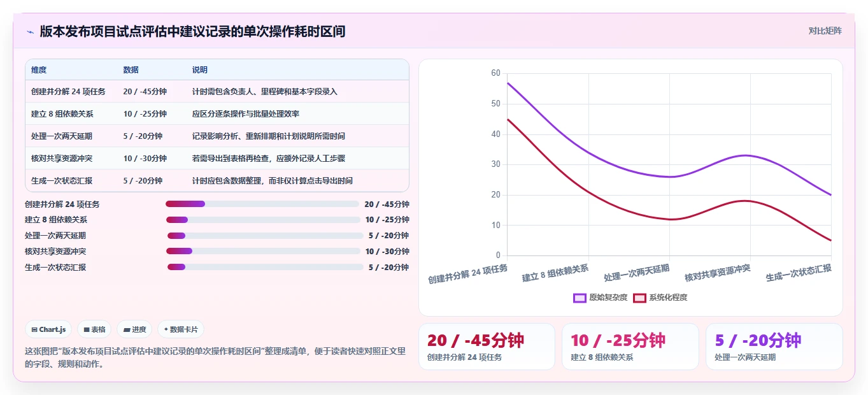Viewport: 868px width, 395px height.
Task: Click progress bar for 处理一次两天延期
Action: click(x=266, y=236)
